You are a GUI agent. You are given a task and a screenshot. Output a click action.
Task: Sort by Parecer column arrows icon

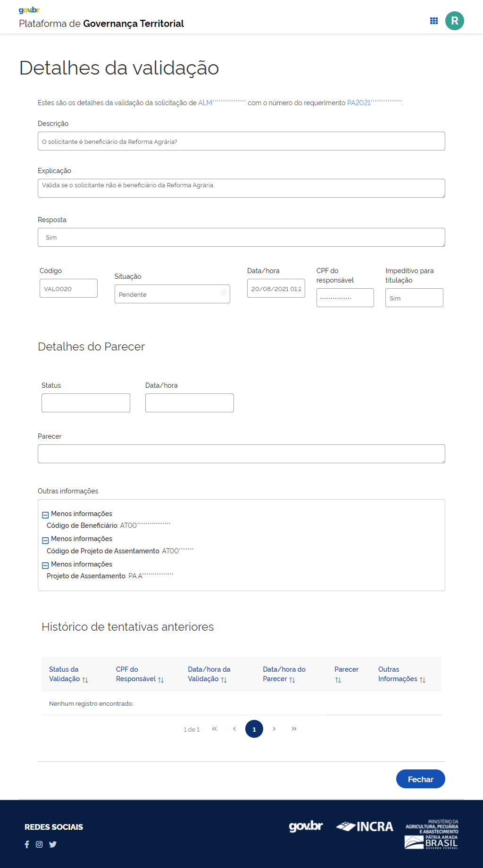pos(338,680)
